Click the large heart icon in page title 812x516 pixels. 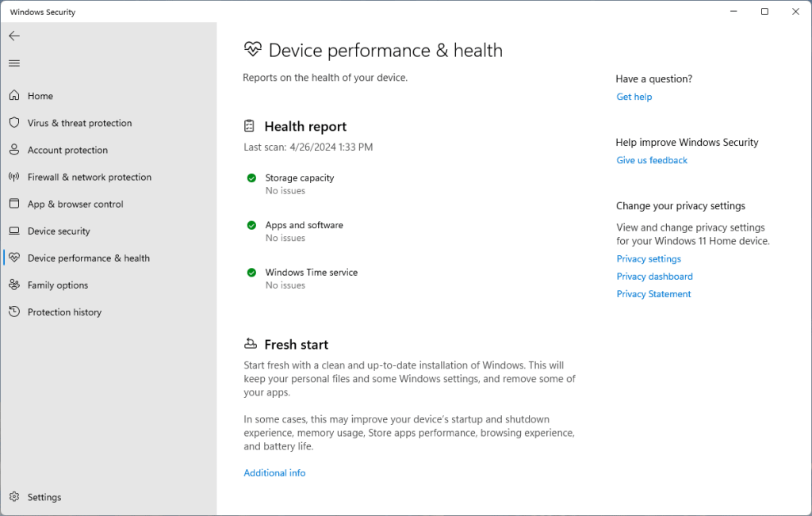[x=253, y=49]
